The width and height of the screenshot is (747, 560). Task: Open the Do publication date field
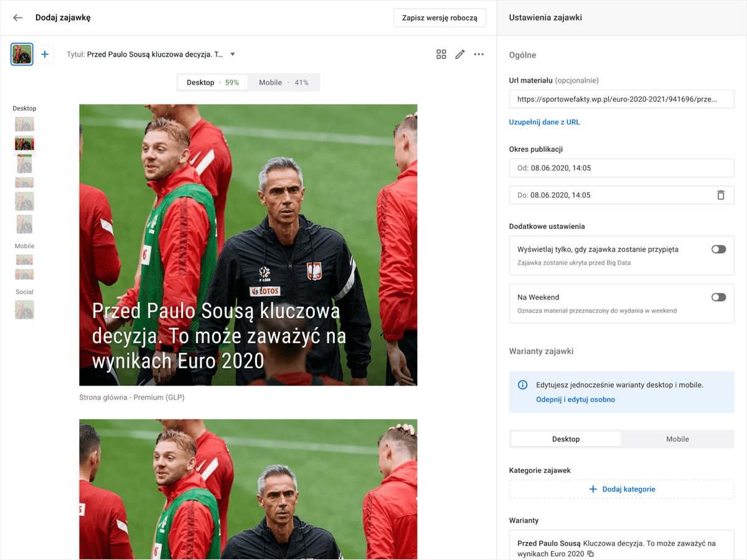[621, 195]
